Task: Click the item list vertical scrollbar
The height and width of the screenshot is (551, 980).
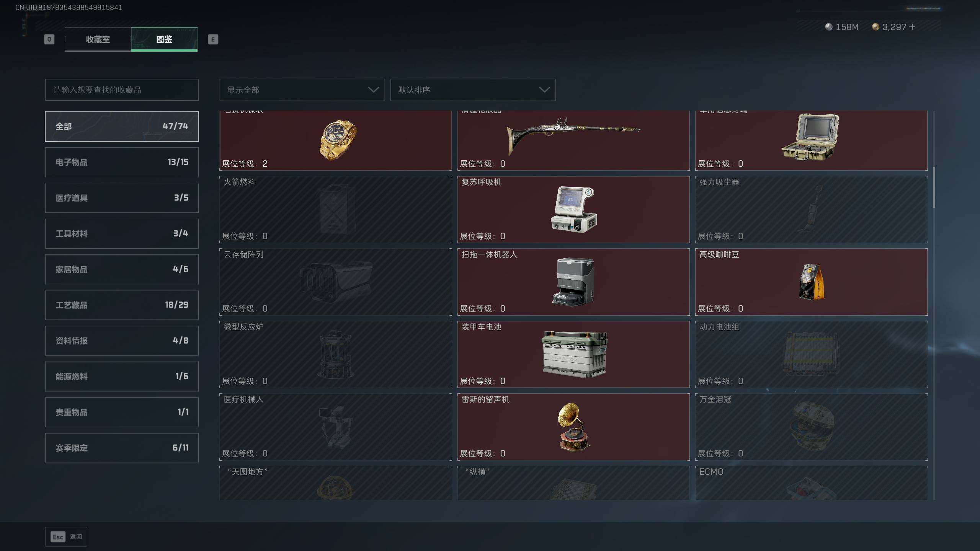Action: (934, 187)
